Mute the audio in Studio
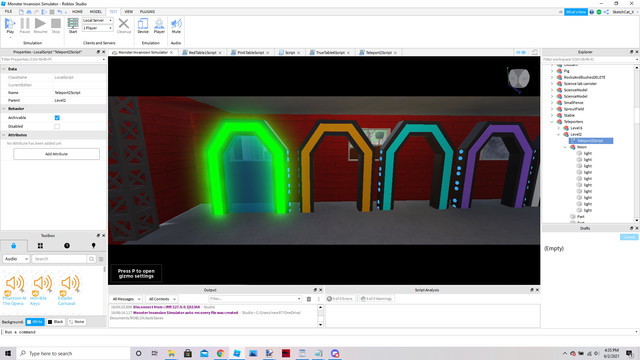This screenshot has width=640, height=360. pyautogui.click(x=176, y=26)
